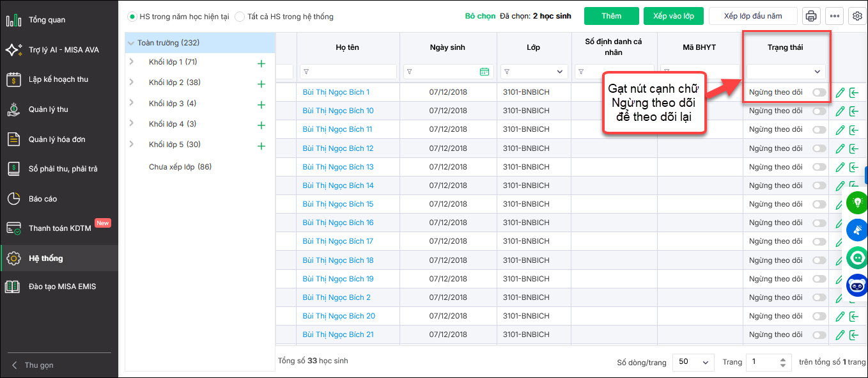Open Số dòng/trang dropdown showing 50
The height and width of the screenshot is (378, 868).
point(693,362)
